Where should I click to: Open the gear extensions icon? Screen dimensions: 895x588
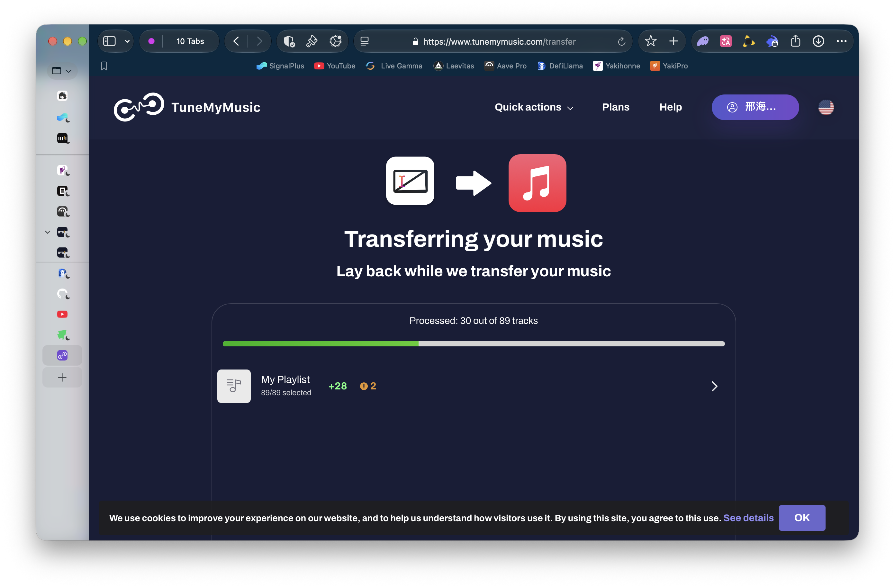[x=335, y=41]
